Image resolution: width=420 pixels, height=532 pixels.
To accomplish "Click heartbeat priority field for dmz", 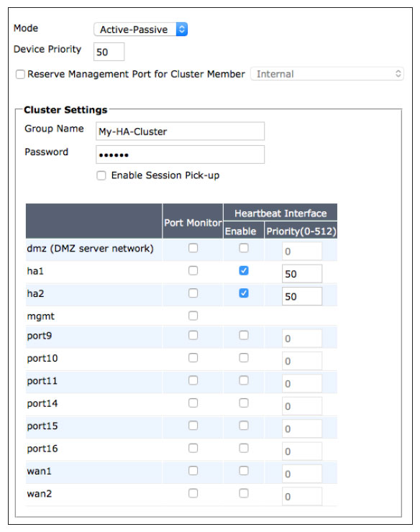I will click(302, 251).
